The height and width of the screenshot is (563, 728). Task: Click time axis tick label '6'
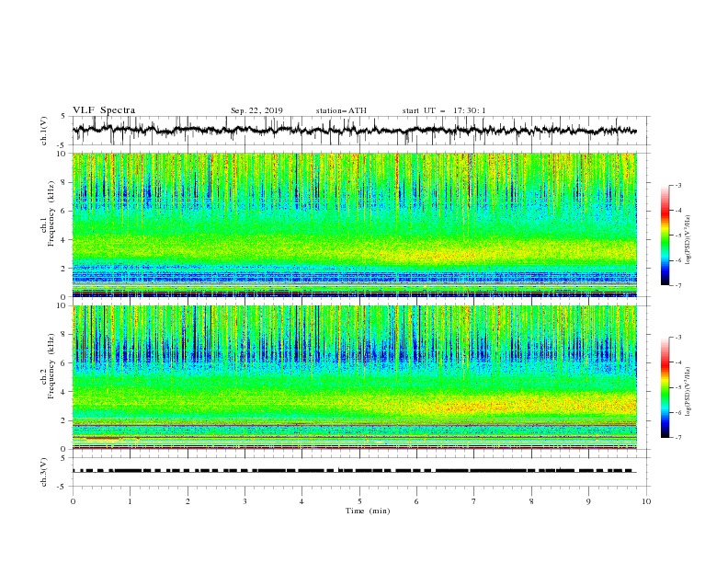click(416, 501)
